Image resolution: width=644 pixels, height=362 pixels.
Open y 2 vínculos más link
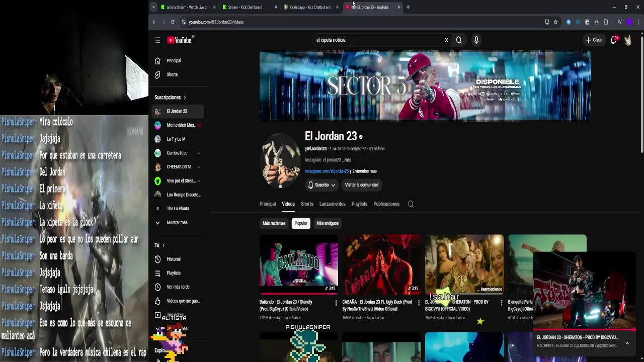pyautogui.click(x=363, y=171)
